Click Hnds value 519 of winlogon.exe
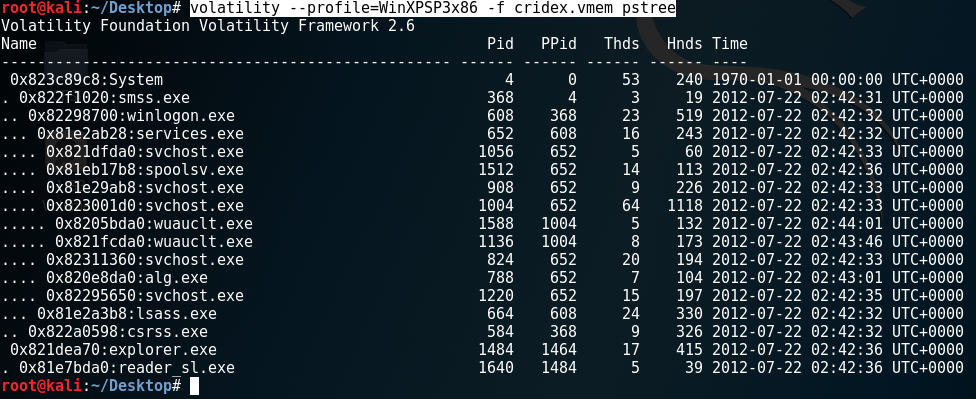 tap(689, 116)
